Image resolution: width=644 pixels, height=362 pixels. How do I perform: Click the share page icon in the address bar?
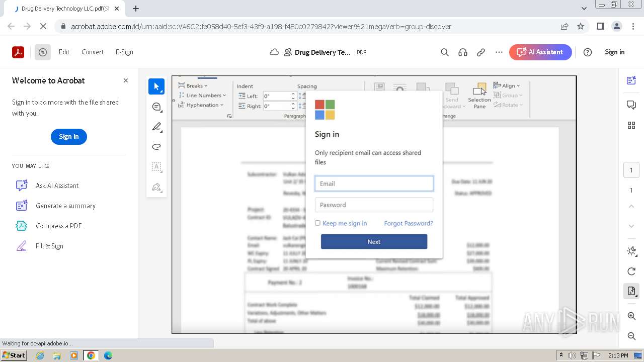click(565, 27)
